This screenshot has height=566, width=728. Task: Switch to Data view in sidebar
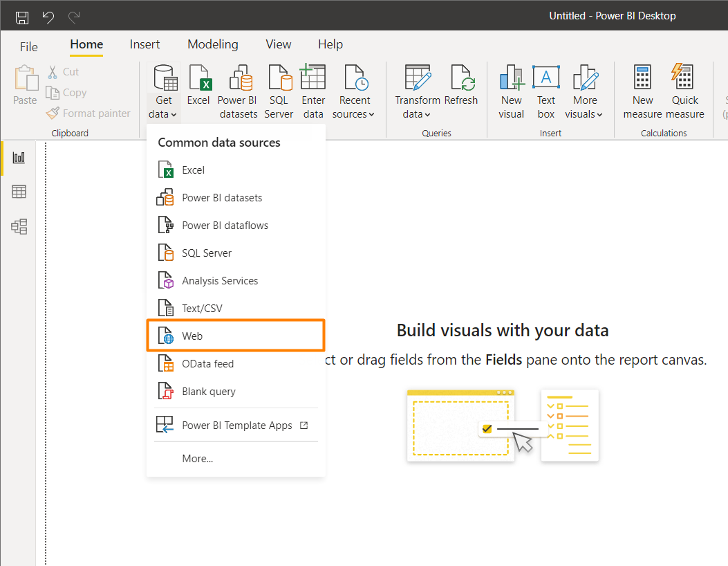19,192
